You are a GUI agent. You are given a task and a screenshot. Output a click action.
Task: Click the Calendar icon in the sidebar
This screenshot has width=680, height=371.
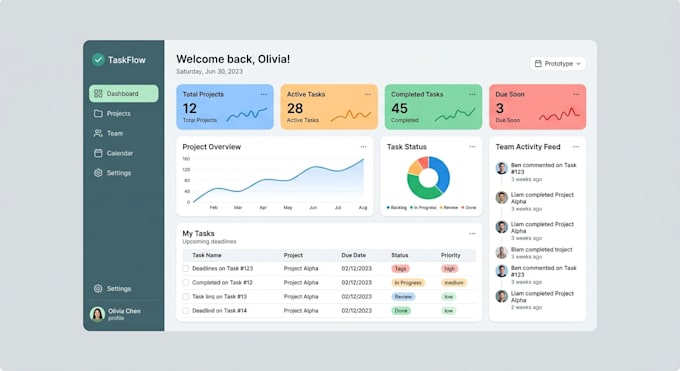point(98,153)
